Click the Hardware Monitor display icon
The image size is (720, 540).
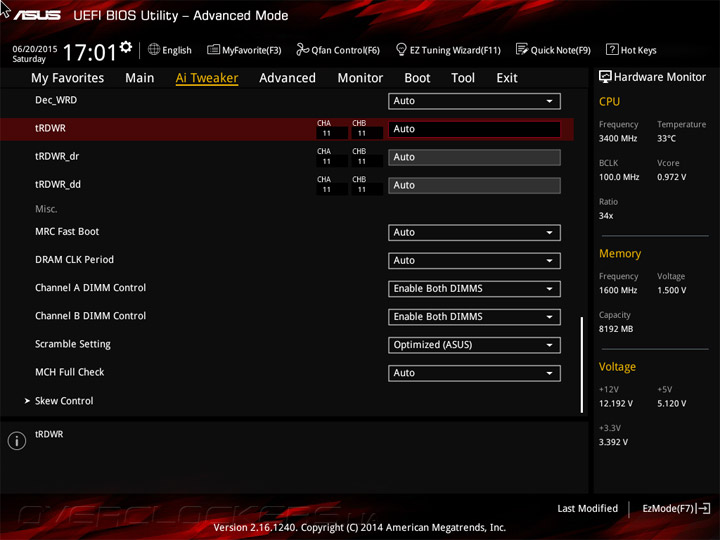(x=605, y=77)
